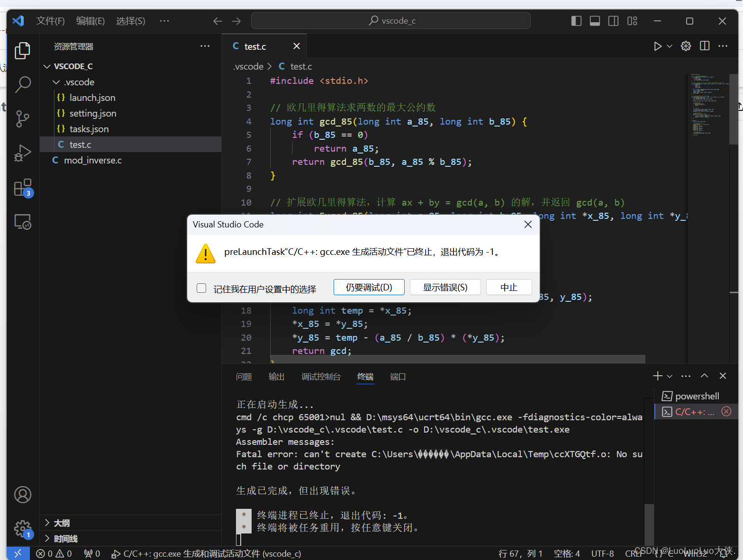This screenshot has height=560, width=743.
Task: Toggle the primary side bar layout icon
Action: point(576,21)
